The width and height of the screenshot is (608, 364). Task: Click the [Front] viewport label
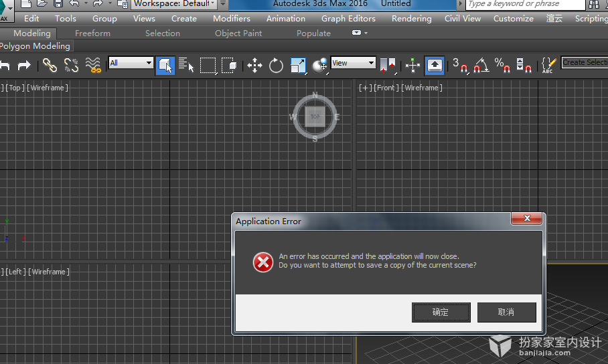[386, 88]
